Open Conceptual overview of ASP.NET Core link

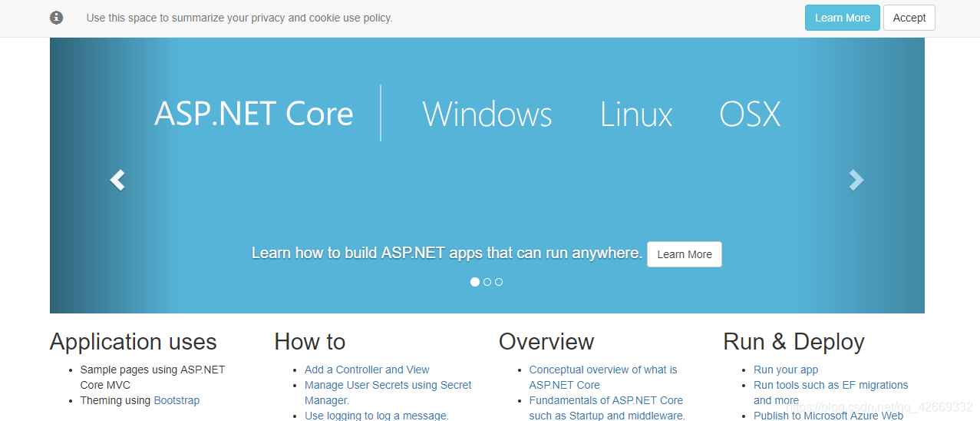603,377
